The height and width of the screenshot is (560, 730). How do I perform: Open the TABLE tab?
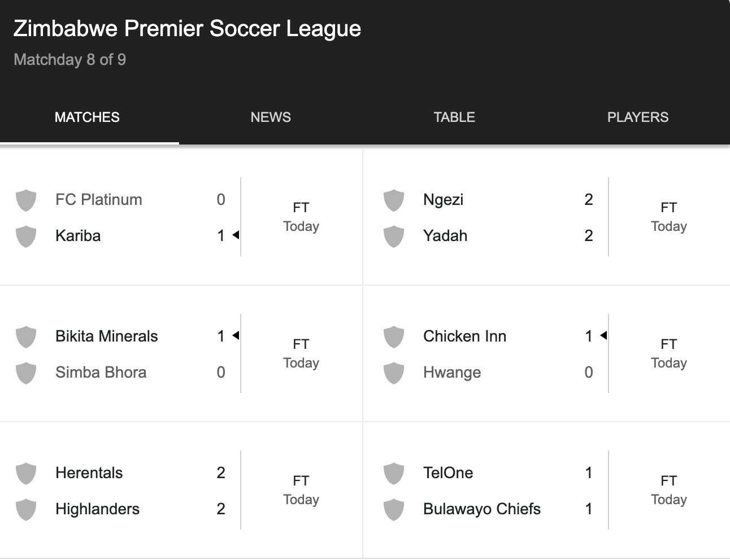coord(454,117)
